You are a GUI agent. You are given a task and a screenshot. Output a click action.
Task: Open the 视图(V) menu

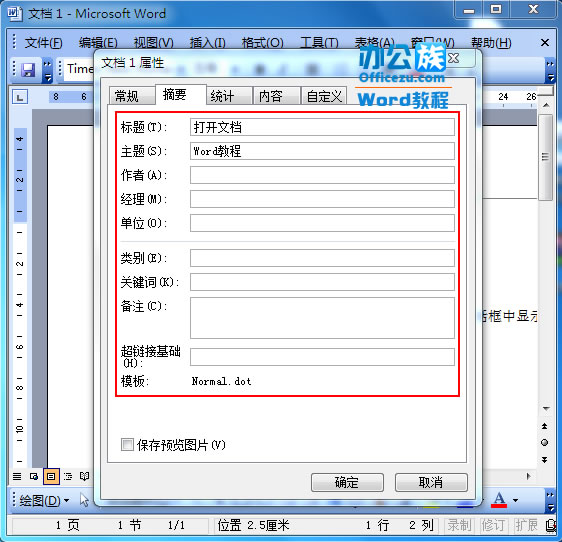pos(153,43)
